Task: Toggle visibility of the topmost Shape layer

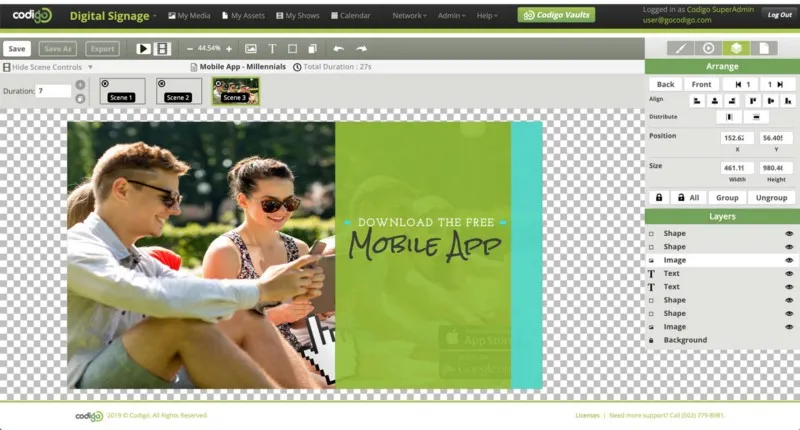Action: pyautogui.click(x=789, y=233)
